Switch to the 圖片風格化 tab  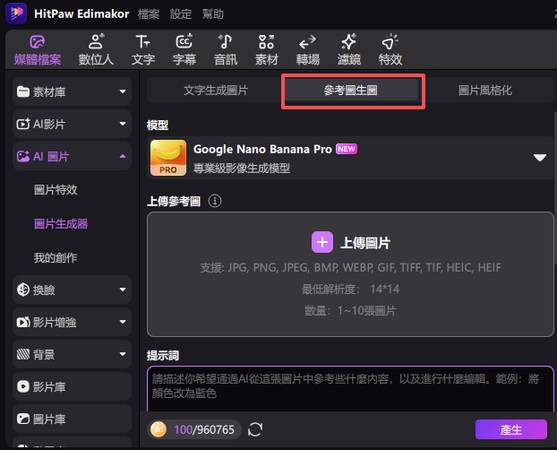(x=485, y=90)
